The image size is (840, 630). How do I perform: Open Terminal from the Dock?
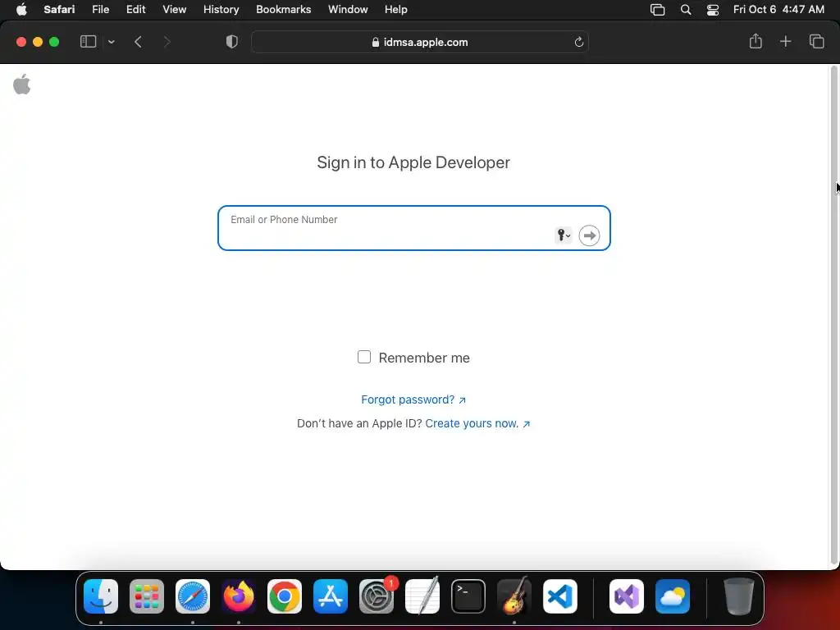[468, 596]
